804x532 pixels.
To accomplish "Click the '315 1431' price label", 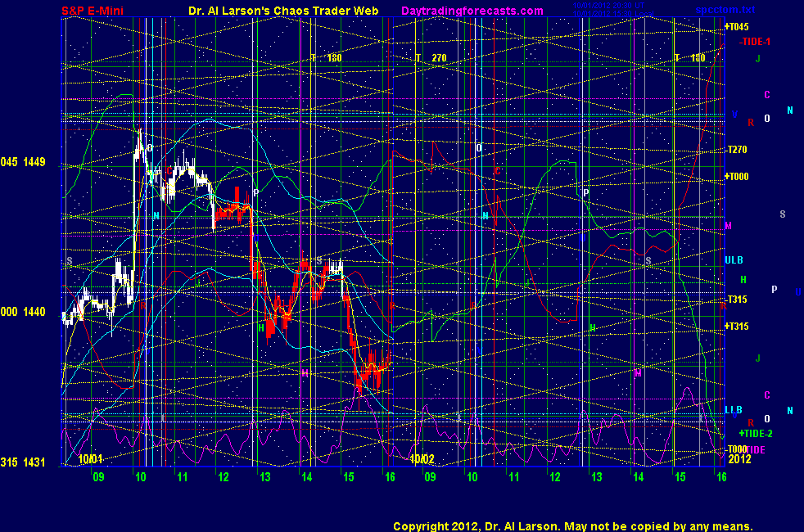I will coord(23,462).
